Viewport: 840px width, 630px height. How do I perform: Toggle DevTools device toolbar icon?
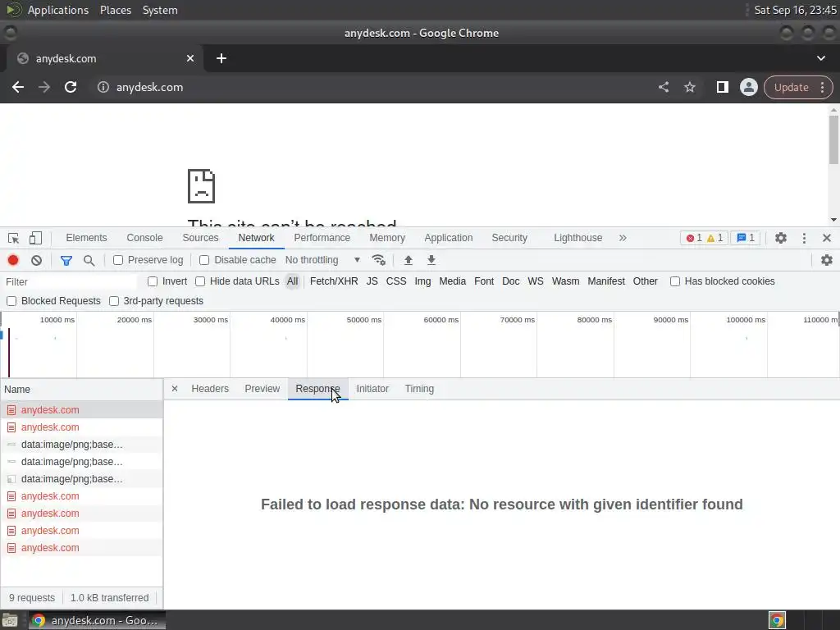coord(35,239)
